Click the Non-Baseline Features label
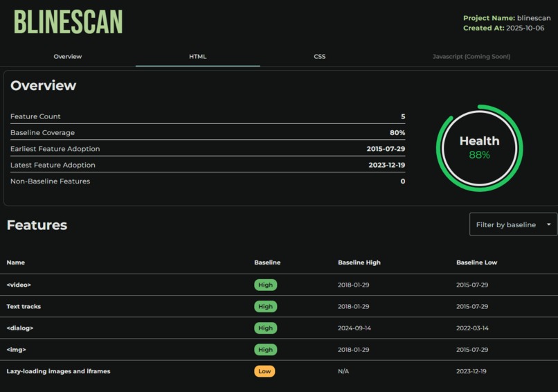This screenshot has height=392, width=558. tap(50, 181)
